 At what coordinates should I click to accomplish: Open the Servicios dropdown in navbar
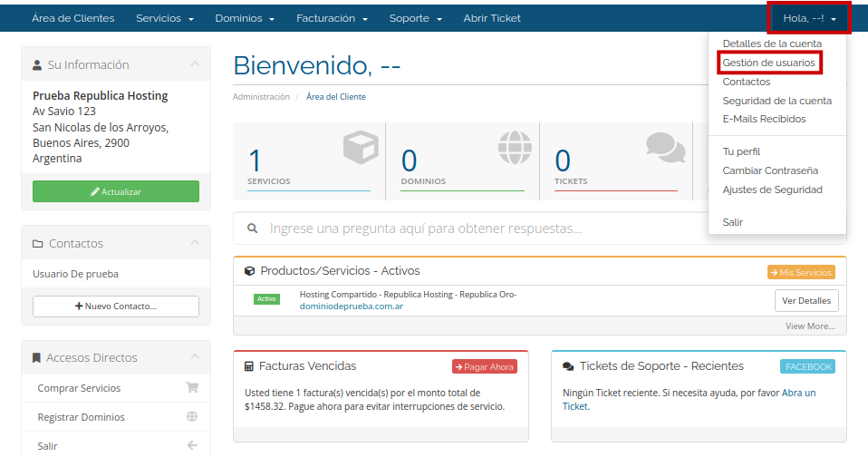[x=165, y=18]
